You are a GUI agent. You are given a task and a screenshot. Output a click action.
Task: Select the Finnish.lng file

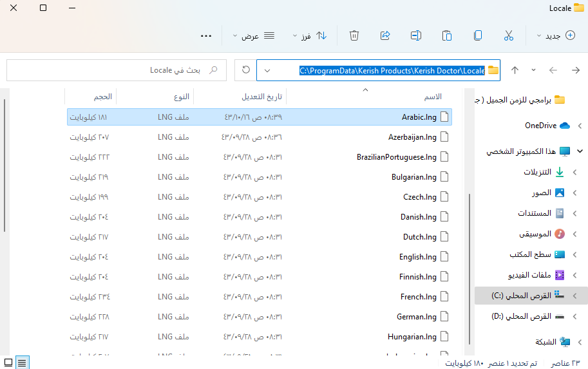pos(259,277)
